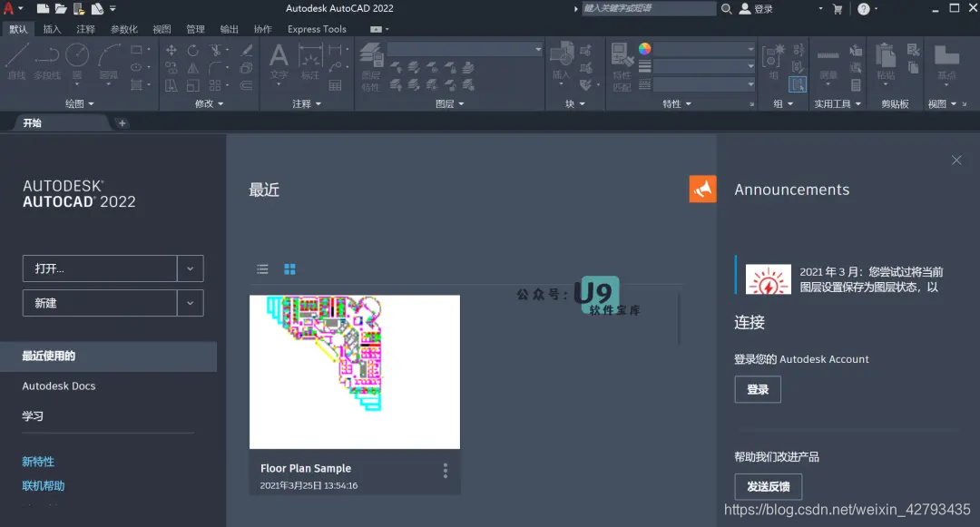The width and height of the screenshot is (980, 527).
Task: Click the Open folder quick access icon
Action: pos(61,9)
